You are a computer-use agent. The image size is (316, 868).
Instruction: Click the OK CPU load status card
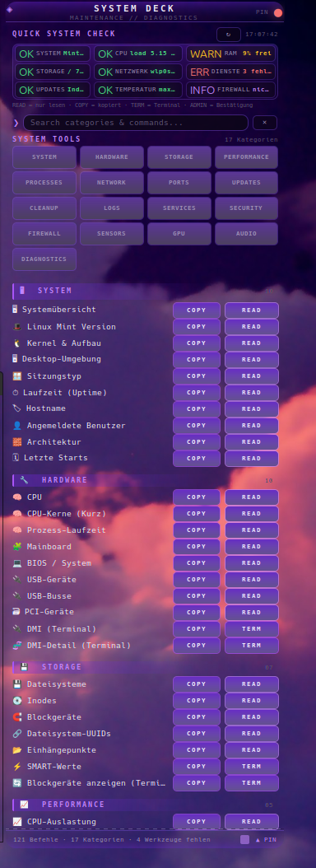[138, 54]
